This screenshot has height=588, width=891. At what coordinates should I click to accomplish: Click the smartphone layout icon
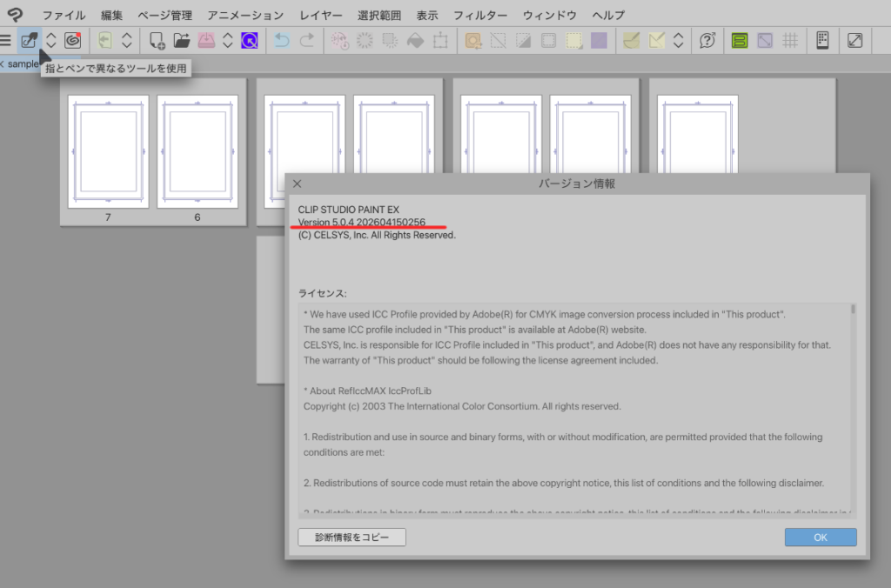[x=822, y=40]
